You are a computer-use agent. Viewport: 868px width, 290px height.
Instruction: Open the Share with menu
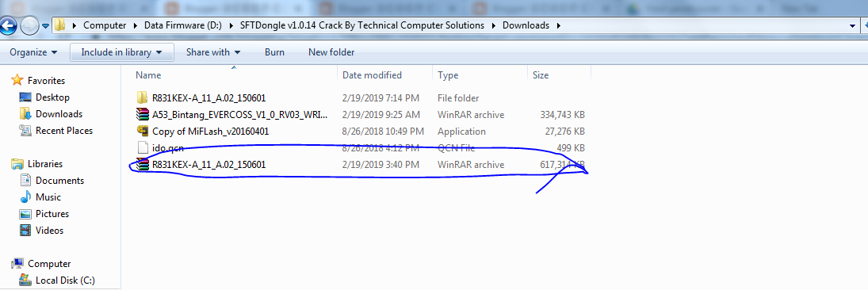213,52
